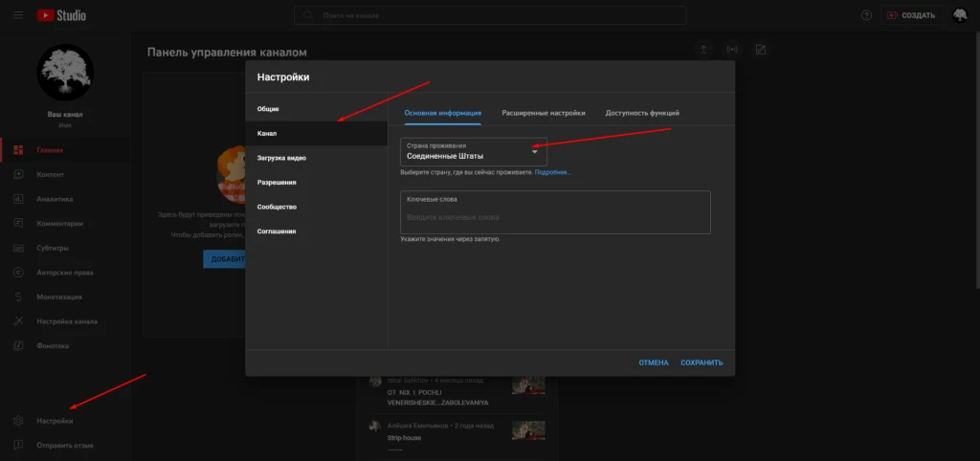
Task: Focus the Поиск на канале search field
Action: pos(490,15)
